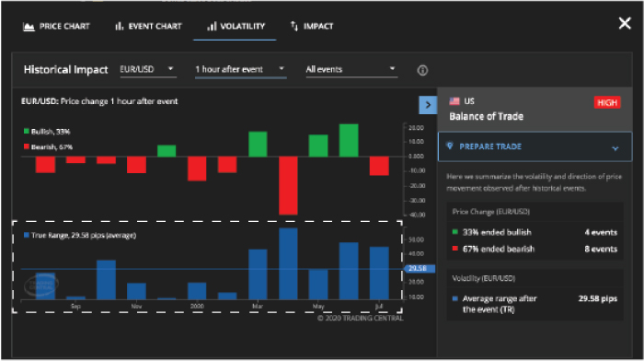644x361 pixels.
Task: Click the Event Chart bar icon
Action: coord(119,27)
